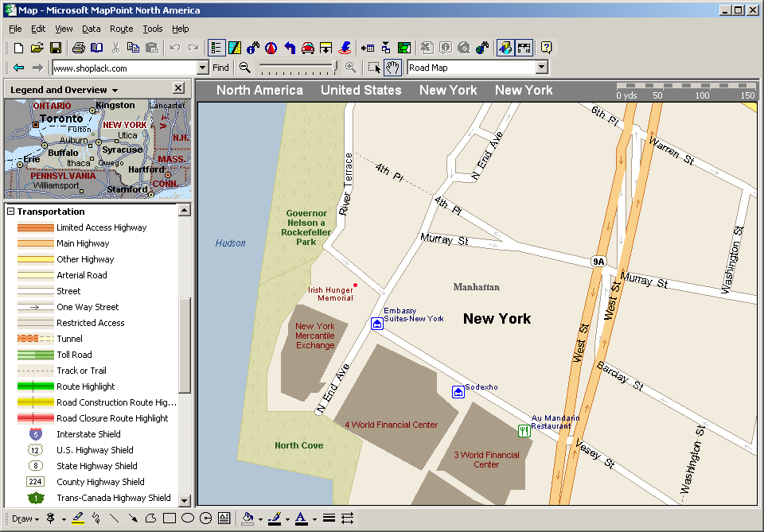Select the oval drawing tool

[188, 518]
